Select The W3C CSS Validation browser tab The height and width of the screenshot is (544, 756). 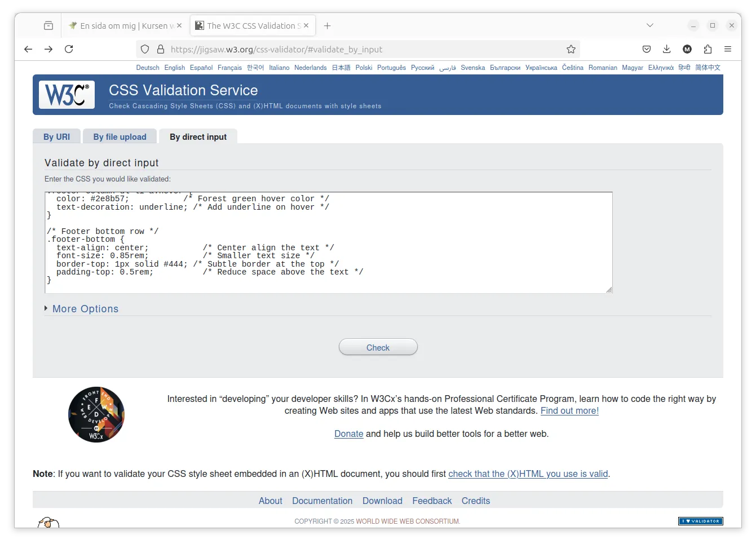pyautogui.click(x=253, y=25)
